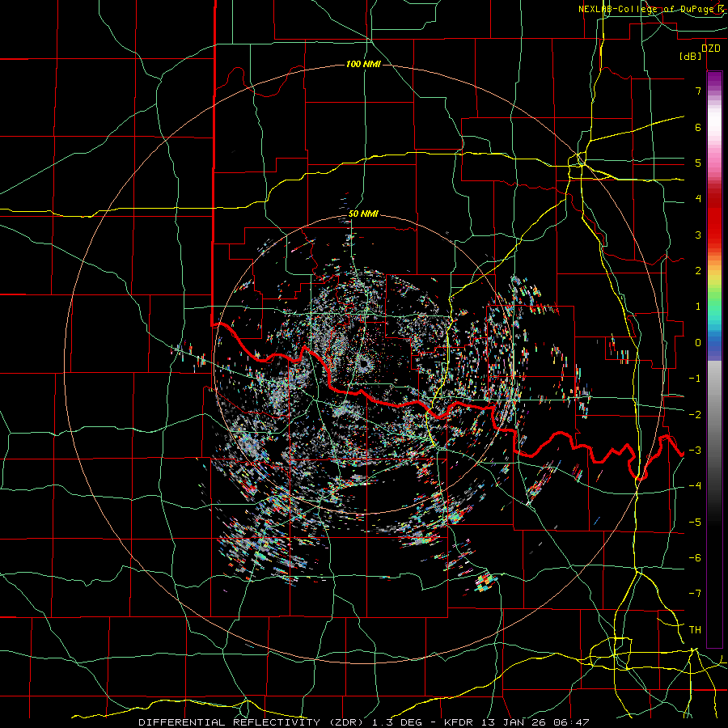
Task: Click the "[dB]" unit label
Action: point(690,56)
